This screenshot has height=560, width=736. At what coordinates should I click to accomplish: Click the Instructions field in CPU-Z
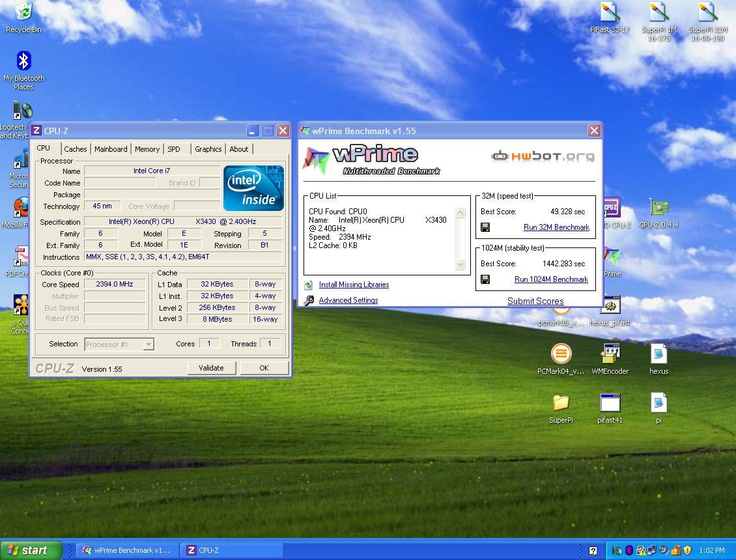[x=183, y=257]
